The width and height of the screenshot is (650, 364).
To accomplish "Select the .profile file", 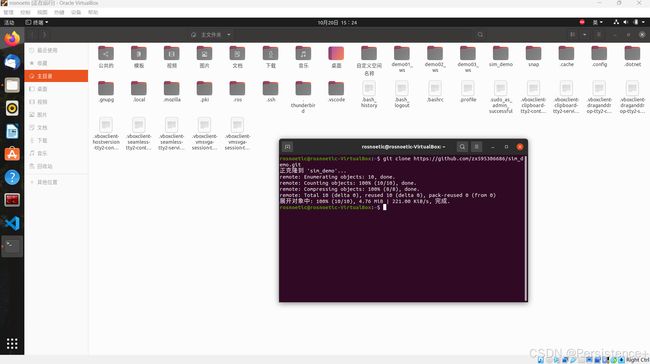I will tap(468, 92).
